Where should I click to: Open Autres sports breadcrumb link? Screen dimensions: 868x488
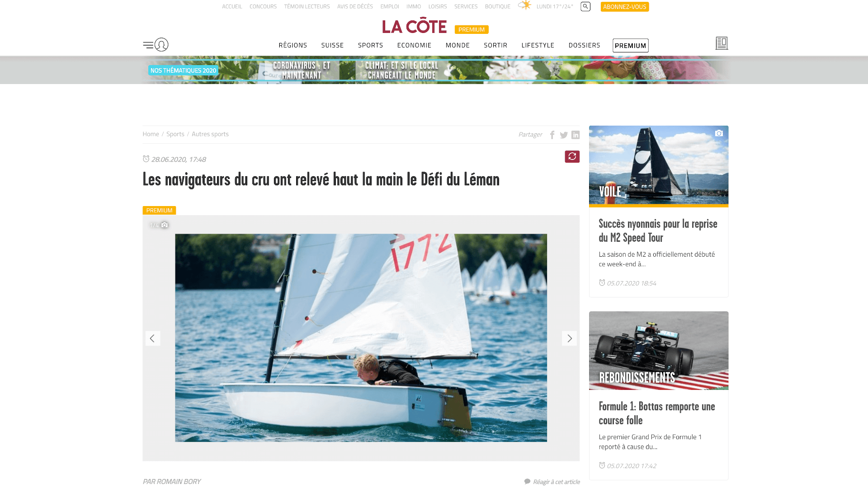point(210,134)
